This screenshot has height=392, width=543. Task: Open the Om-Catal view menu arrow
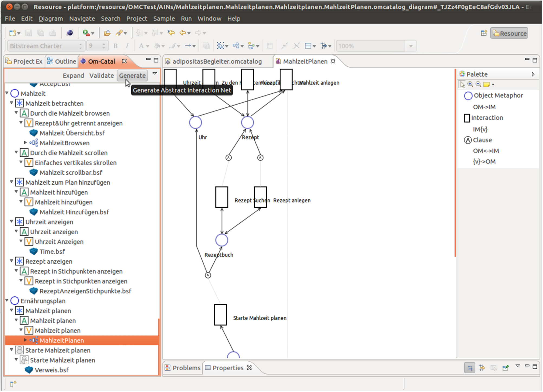155,73
